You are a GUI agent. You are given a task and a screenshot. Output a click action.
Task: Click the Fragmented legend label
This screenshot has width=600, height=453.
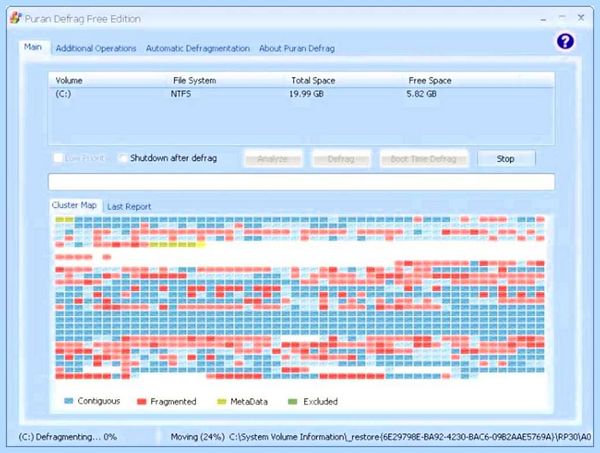[x=173, y=401]
